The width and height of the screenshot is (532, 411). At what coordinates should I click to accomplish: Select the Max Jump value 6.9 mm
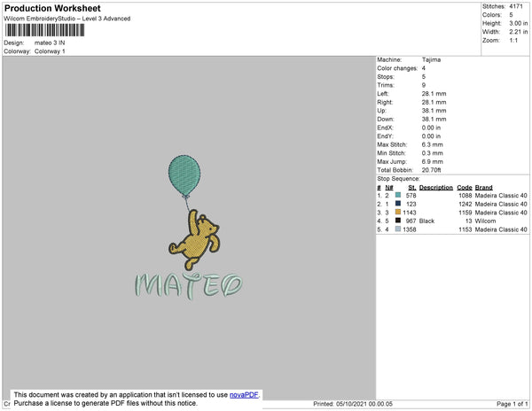[433, 161]
